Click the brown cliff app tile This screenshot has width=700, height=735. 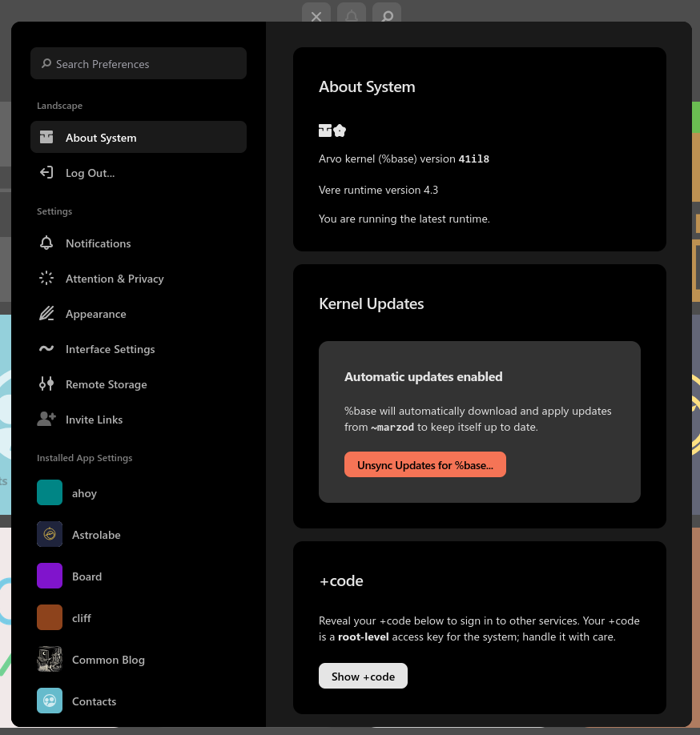point(50,617)
